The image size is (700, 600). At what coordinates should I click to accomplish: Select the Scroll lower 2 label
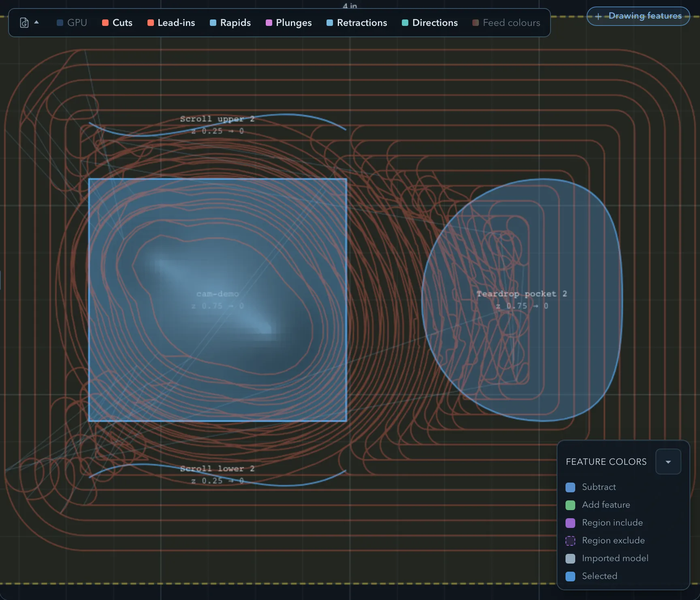pos(217,469)
